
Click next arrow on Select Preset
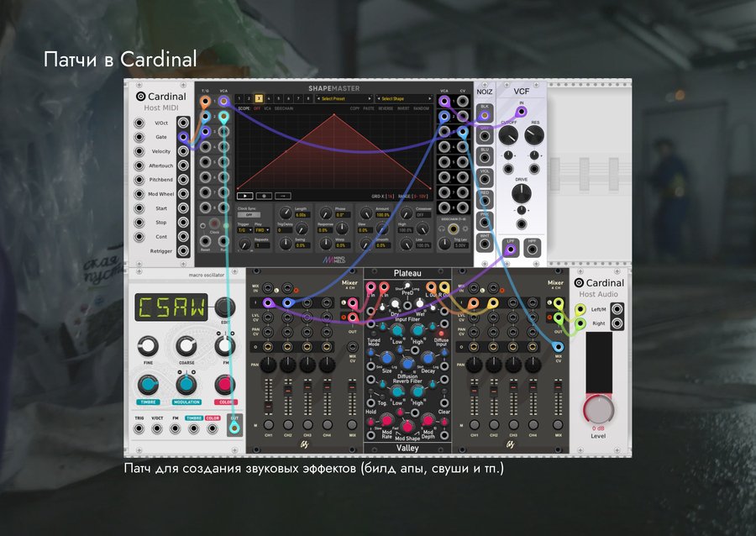(370, 99)
